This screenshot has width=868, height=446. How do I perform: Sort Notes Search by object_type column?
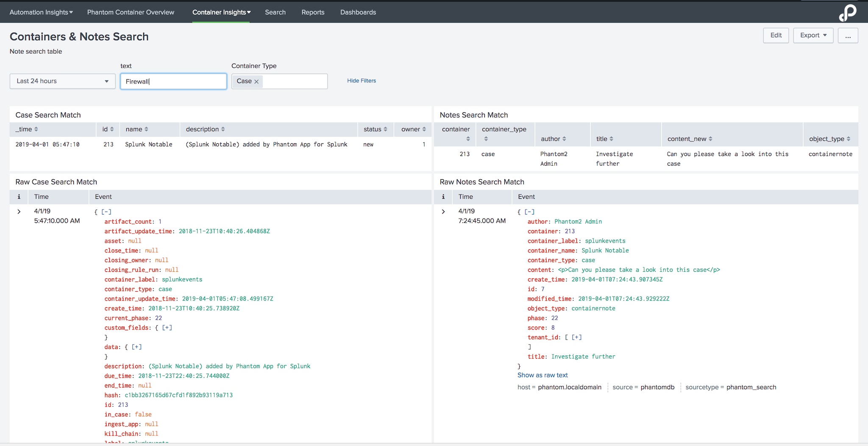tap(830, 139)
